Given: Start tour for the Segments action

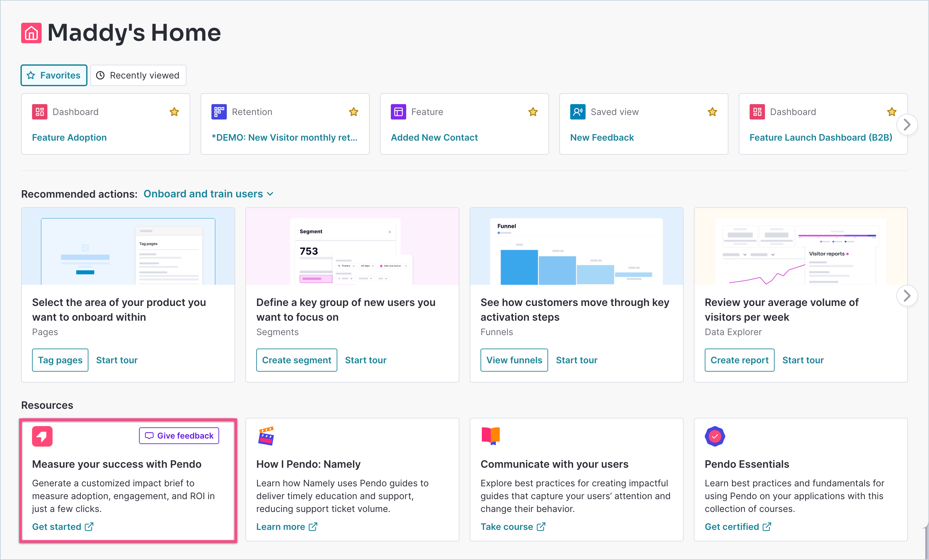Looking at the screenshot, I should tap(366, 360).
